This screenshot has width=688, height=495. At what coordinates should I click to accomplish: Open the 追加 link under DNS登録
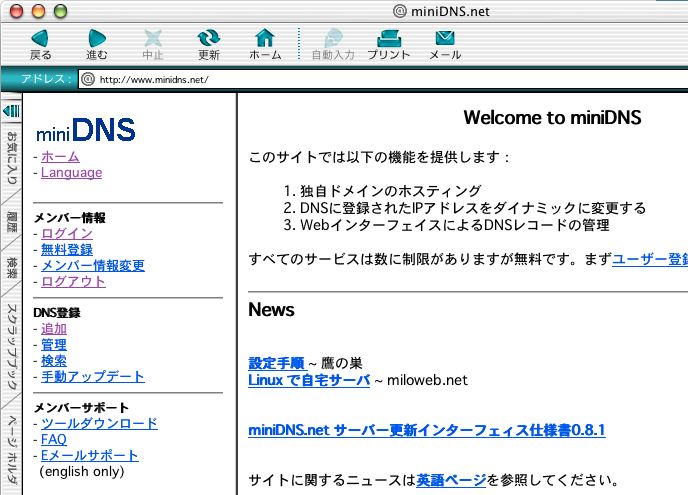(x=54, y=329)
